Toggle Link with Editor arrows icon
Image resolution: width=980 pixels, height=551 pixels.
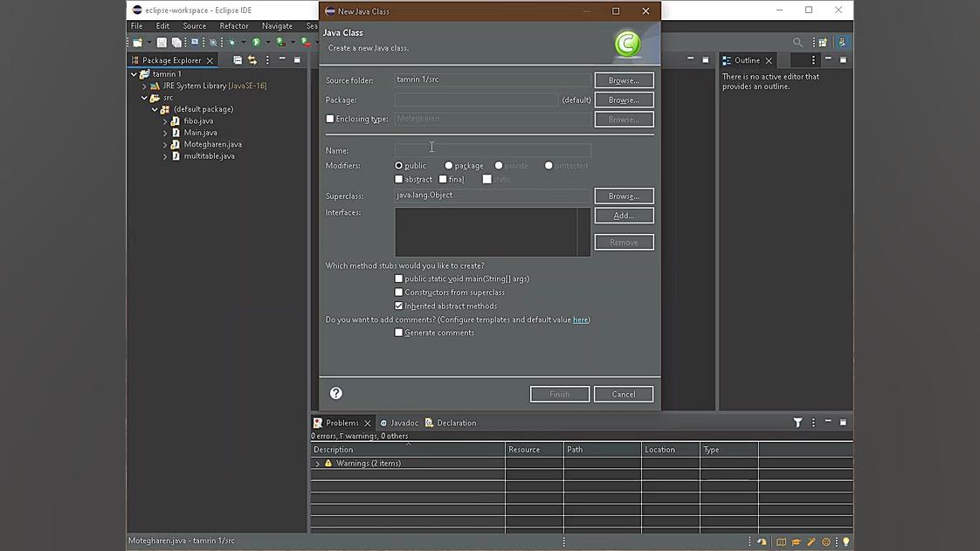tap(252, 60)
